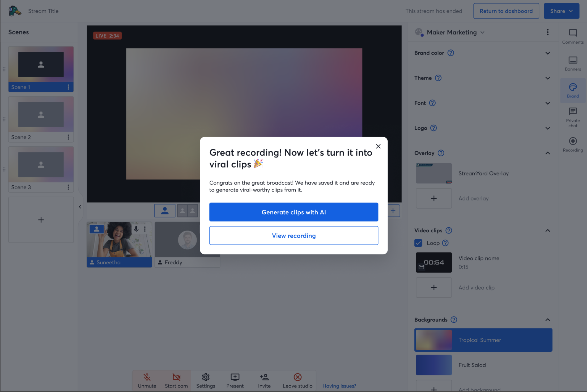This screenshot has width=587, height=392.
Task: Select Scene 3 thumbnail
Action: 41,164
